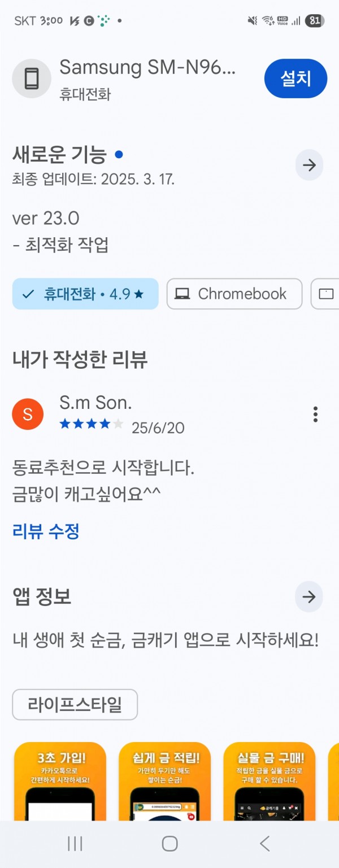The width and height of the screenshot is (339, 868).
Task: Open the 3초 가입 screenshot thumbnail
Action: pyautogui.click(x=60, y=781)
